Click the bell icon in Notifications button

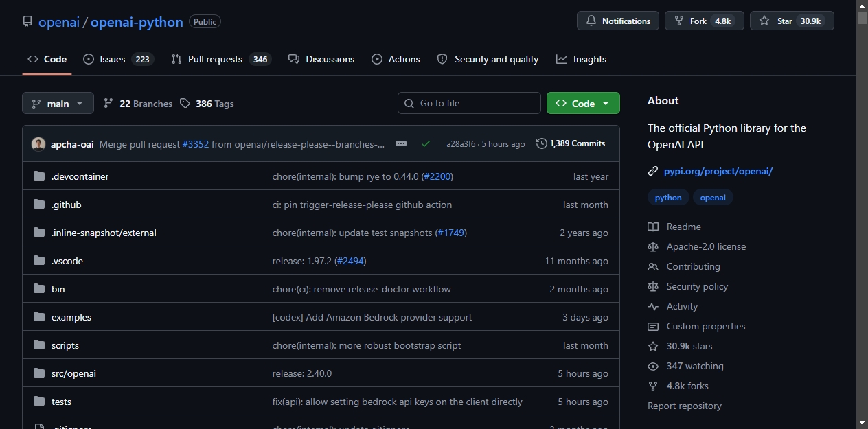(x=591, y=21)
